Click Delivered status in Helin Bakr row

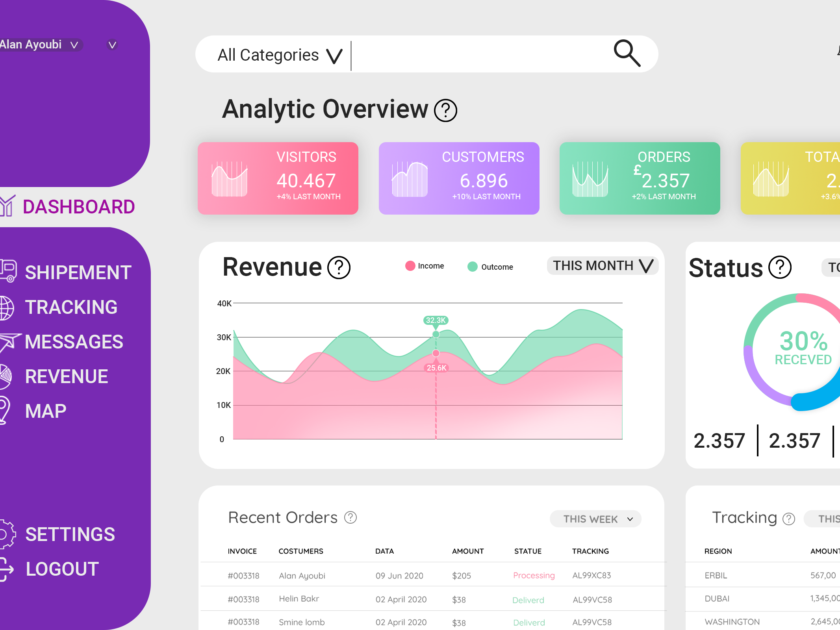pos(528,600)
